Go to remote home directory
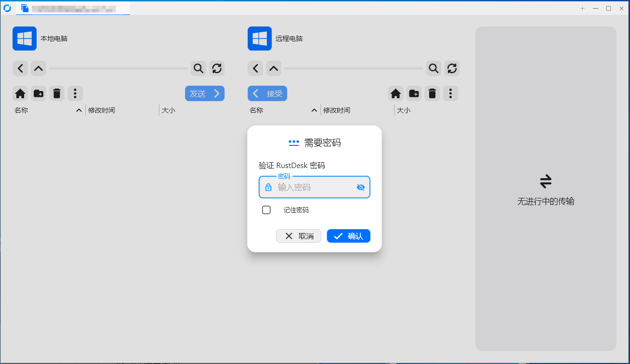The height and width of the screenshot is (364, 630). point(395,93)
